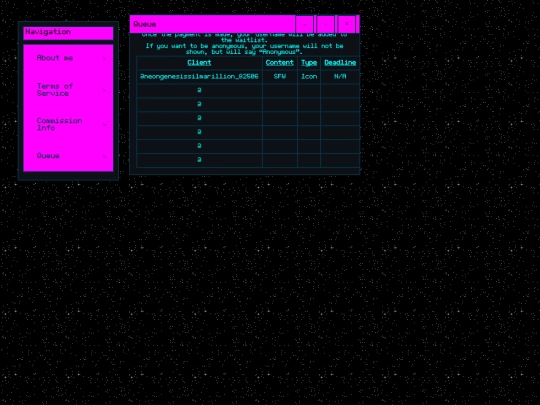540x405 pixels.
Task: Close the Queue window
Action: tap(346, 24)
